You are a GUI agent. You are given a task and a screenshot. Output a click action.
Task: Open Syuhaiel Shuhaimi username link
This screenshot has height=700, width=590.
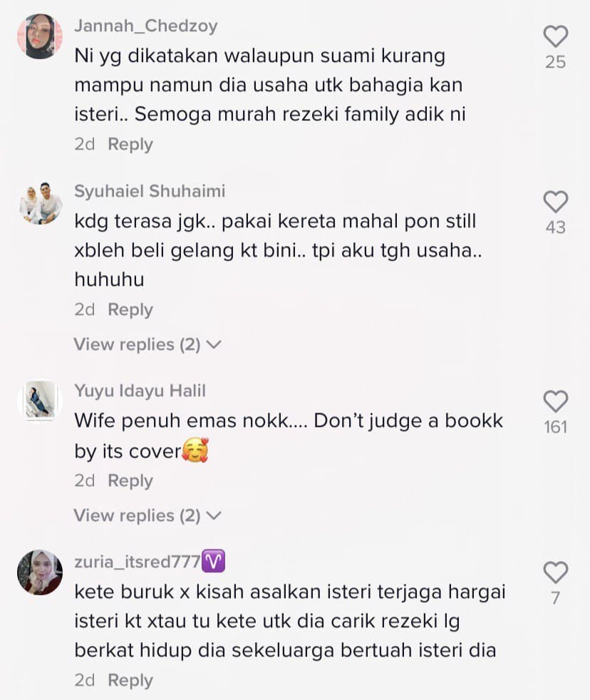coord(150,191)
